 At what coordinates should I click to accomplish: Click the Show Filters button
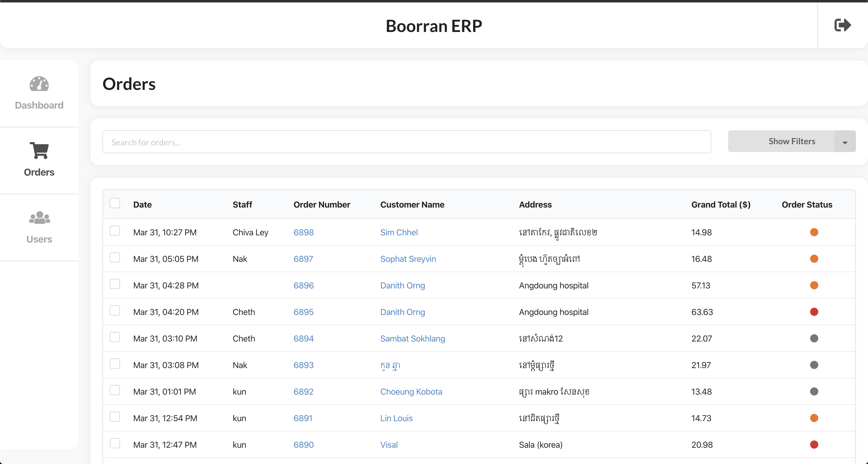781,141
